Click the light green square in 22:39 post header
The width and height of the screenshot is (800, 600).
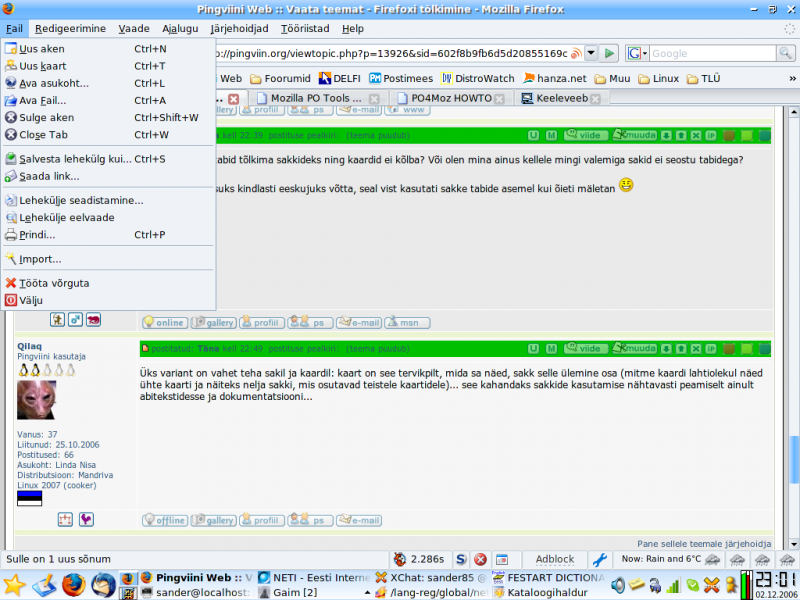pos(747,135)
